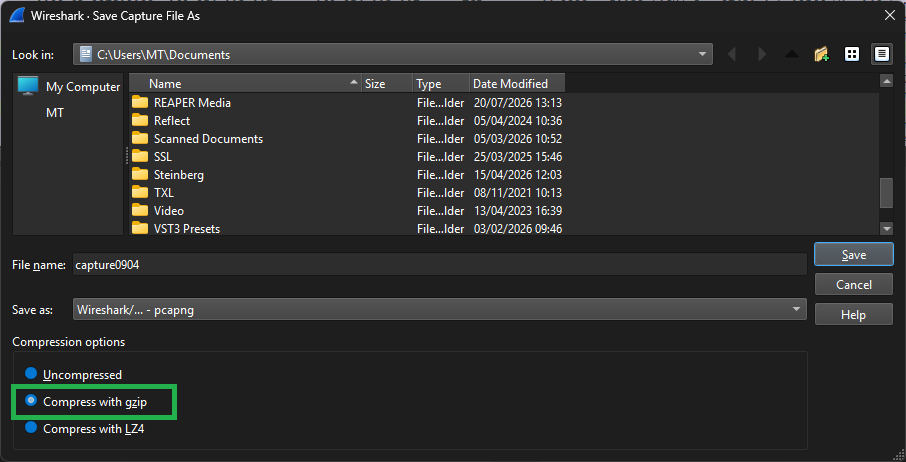Screen dimensions: 906x462
Task: Click the scrollbar down arrow
Action: tap(886, 229)
